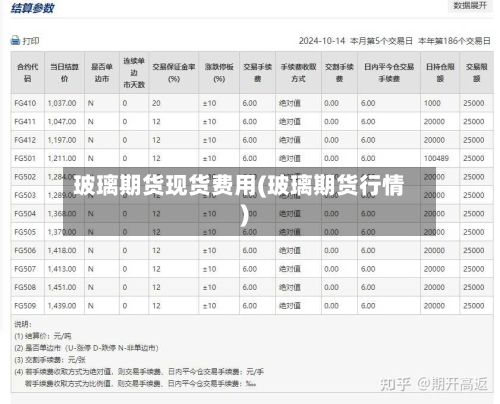The height and width of the screenshot is (404, 500).
Task: Click the 本年第186个交易日 text
Action: pos(454,41)
